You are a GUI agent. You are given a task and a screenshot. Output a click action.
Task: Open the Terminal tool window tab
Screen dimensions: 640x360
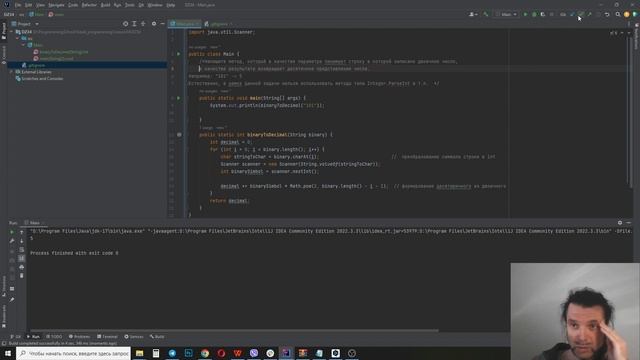point(107,337)
